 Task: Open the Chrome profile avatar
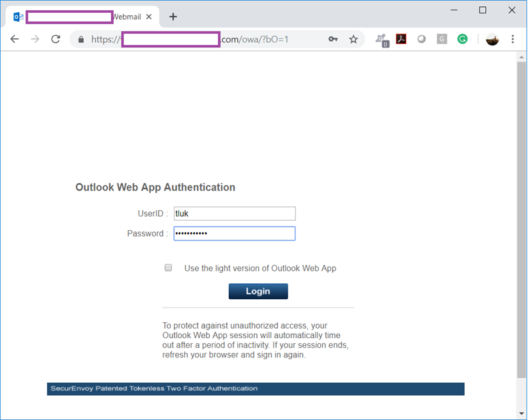(492, 40)
